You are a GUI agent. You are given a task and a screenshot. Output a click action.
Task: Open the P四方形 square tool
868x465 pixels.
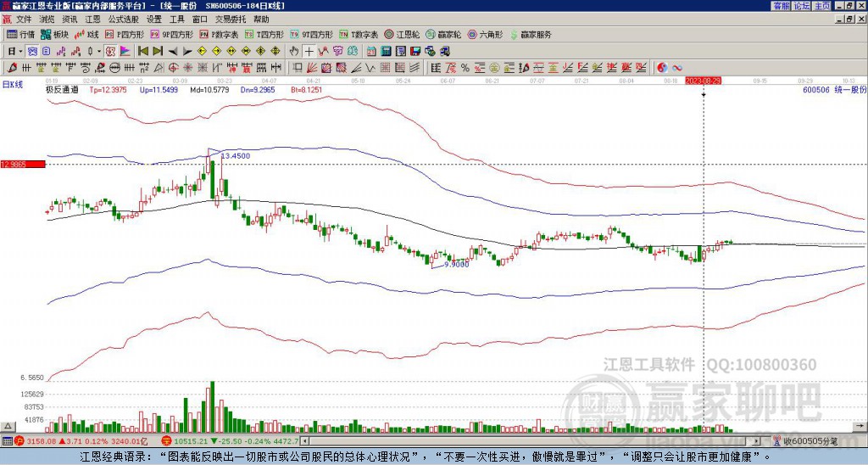pyautogui.click(x=125, y=34)
